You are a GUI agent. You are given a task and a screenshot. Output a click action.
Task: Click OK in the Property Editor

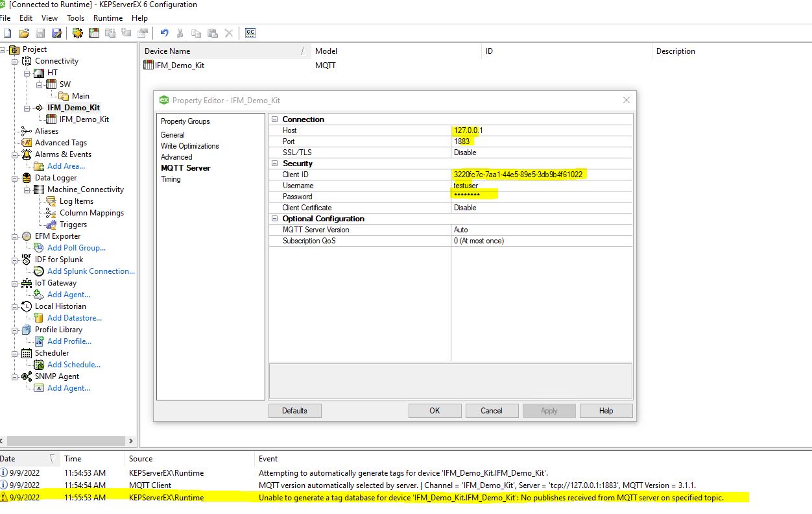pos(435,411)
